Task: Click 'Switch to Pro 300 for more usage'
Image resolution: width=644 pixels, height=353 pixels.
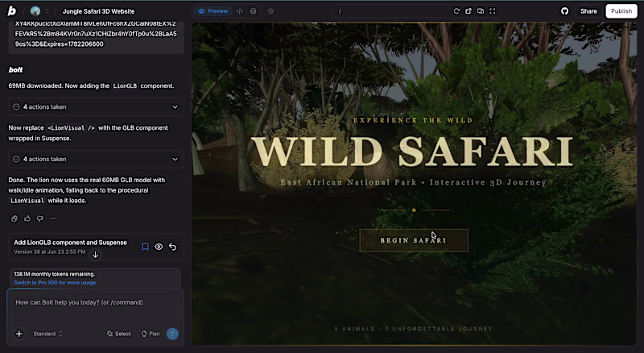Action: (55, 283)
